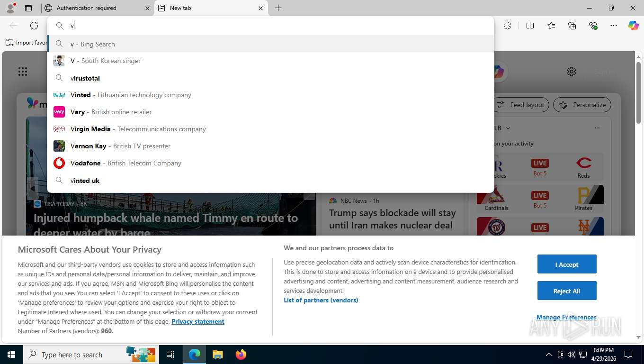The image size is (644, 364).
Task: Open the Trump blockade NBC News headline
Action: tap(393, 219)
